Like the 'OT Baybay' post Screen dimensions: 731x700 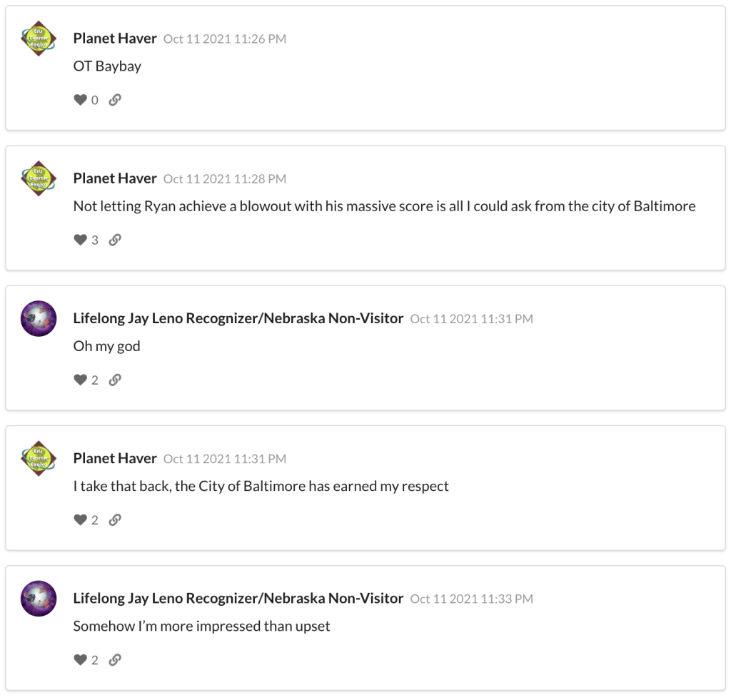coord(80,100)
